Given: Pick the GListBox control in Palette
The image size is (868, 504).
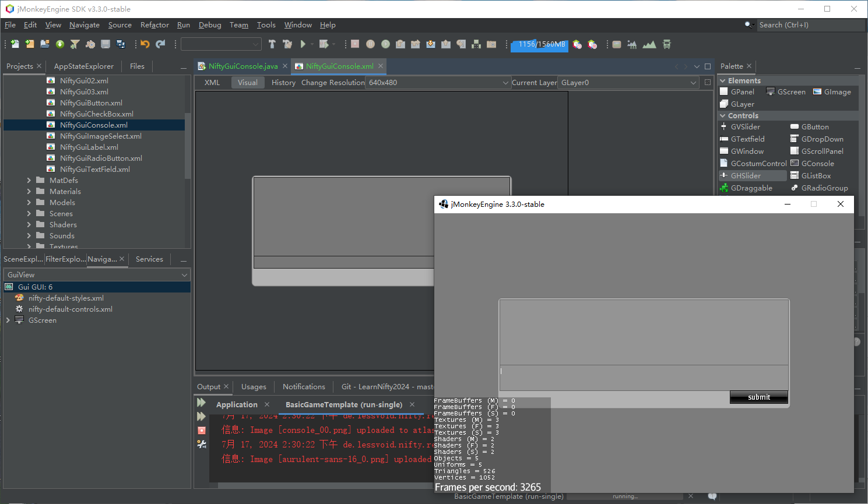Looking at the screenshot, I should (810, 176).
